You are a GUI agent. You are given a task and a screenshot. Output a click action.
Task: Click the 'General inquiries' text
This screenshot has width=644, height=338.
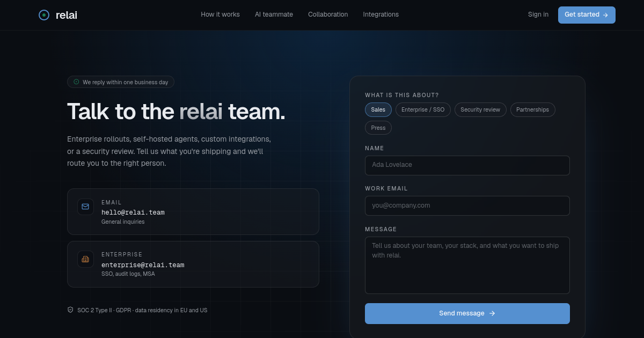click(x=123, y=222)
